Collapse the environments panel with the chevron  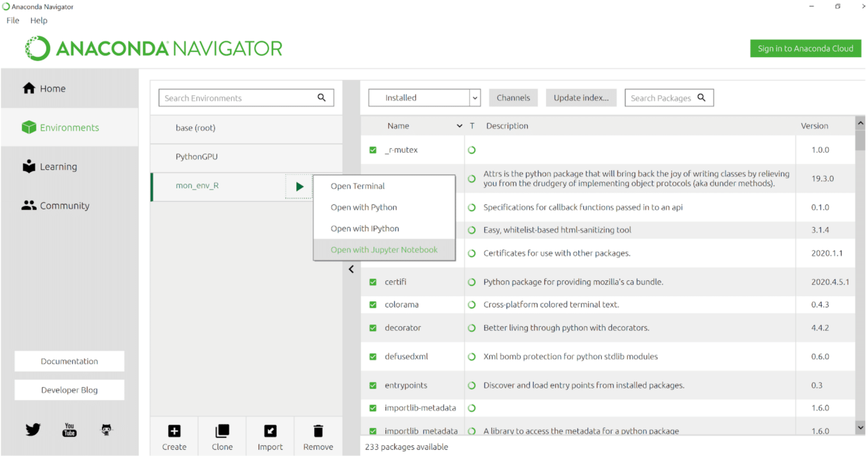pos(351,269)
